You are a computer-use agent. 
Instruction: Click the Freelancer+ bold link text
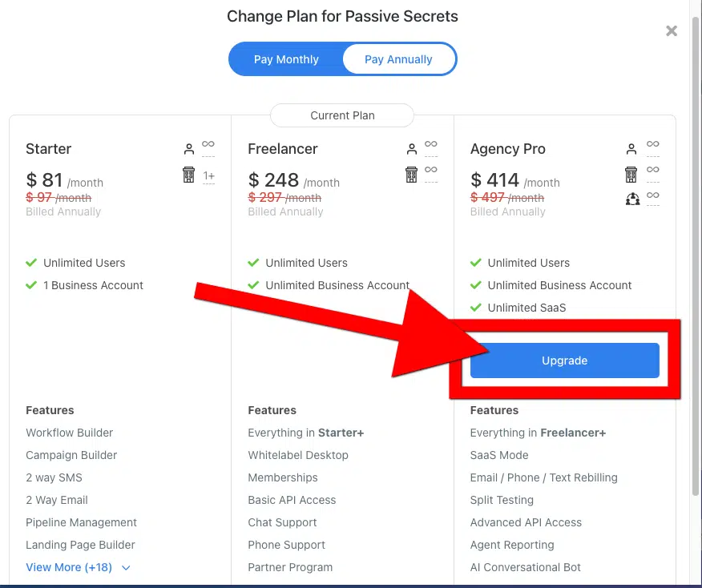[573, 433]
